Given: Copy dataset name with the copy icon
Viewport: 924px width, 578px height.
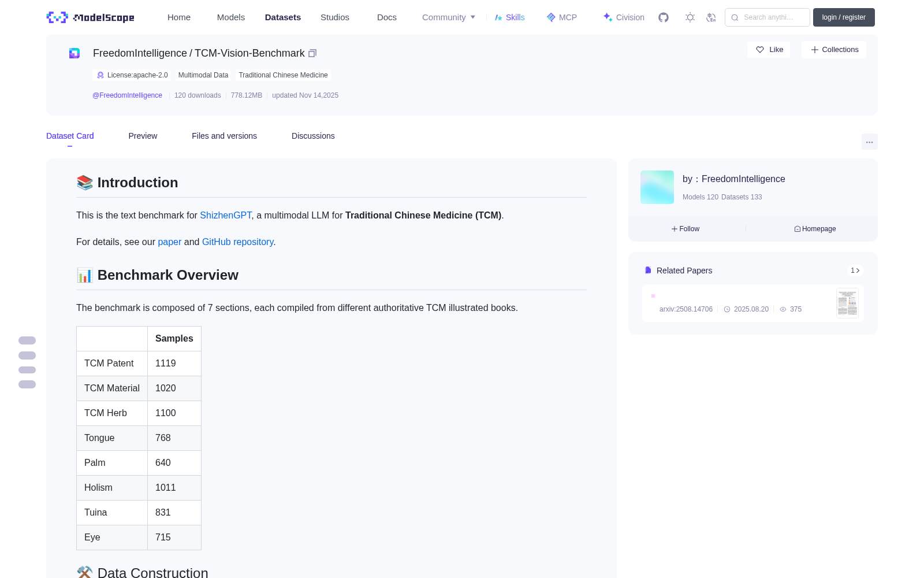Looking at the screenshot, I should 312,53.
